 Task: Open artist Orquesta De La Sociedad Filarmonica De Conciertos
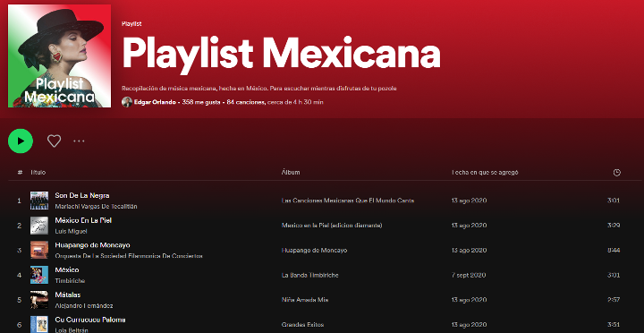click(x=129, y=256)
